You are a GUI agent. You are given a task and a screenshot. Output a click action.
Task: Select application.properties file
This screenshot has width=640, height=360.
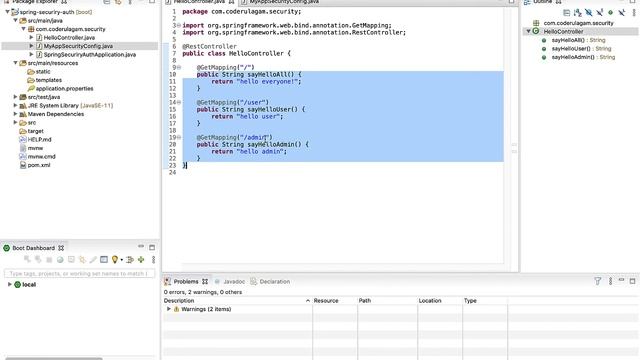pos(64,89)
